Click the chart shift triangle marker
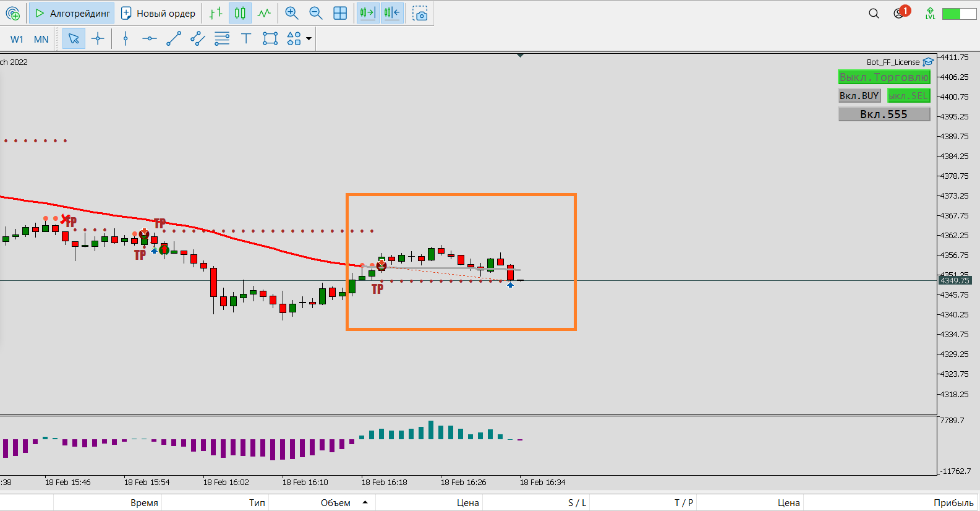980x511 pixels. click(x=521, y=56)
